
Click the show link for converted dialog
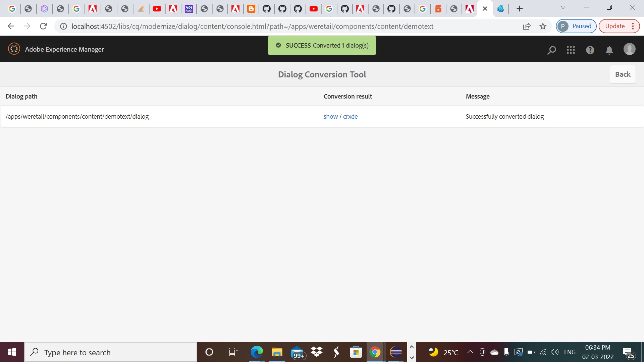[x=330, y=117]
